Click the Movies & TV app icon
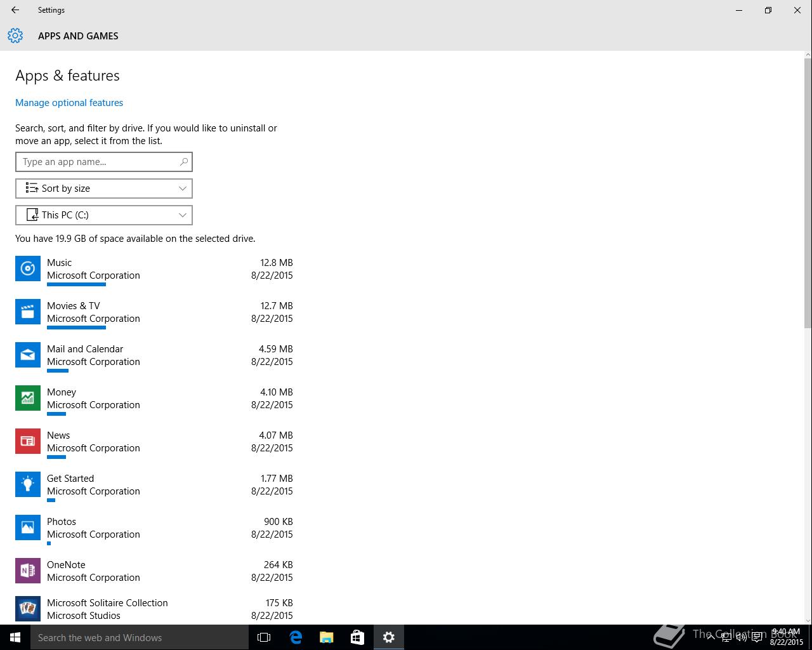Screen dimensions: 812x650 click(28, 312)
